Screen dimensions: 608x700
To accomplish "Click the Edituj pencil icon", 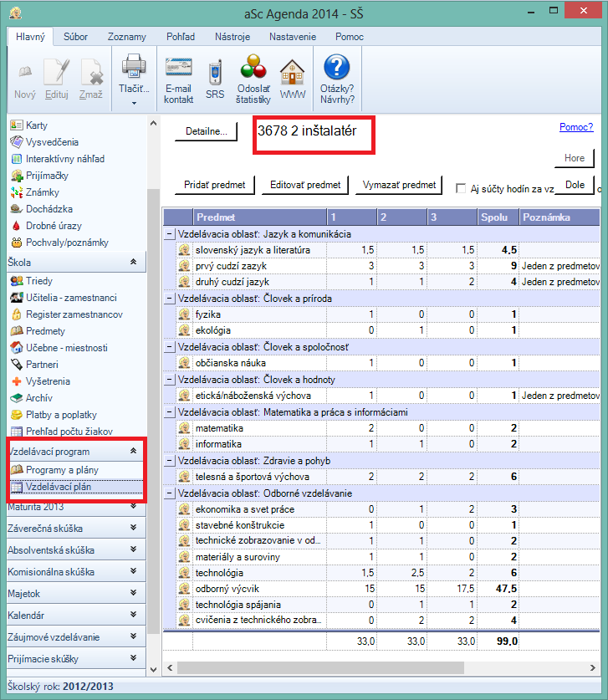I will click(x=57, y=71).
